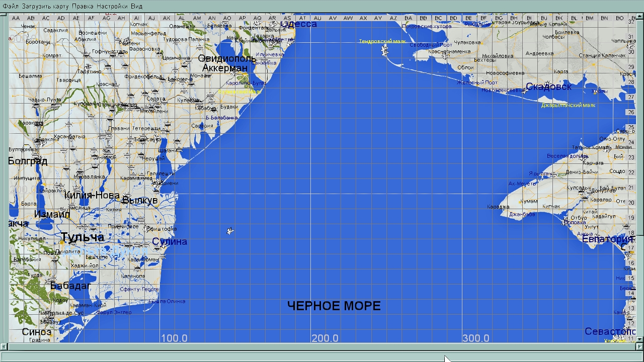Click column header AI

tap(137, 18)
